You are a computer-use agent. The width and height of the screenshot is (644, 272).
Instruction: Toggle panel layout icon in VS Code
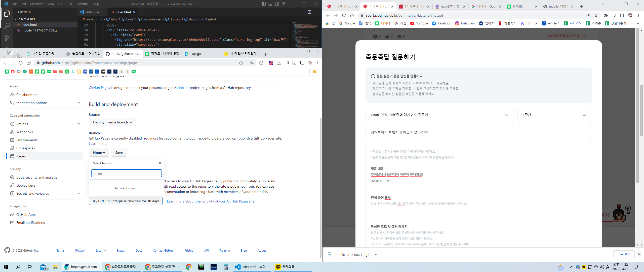270,4
